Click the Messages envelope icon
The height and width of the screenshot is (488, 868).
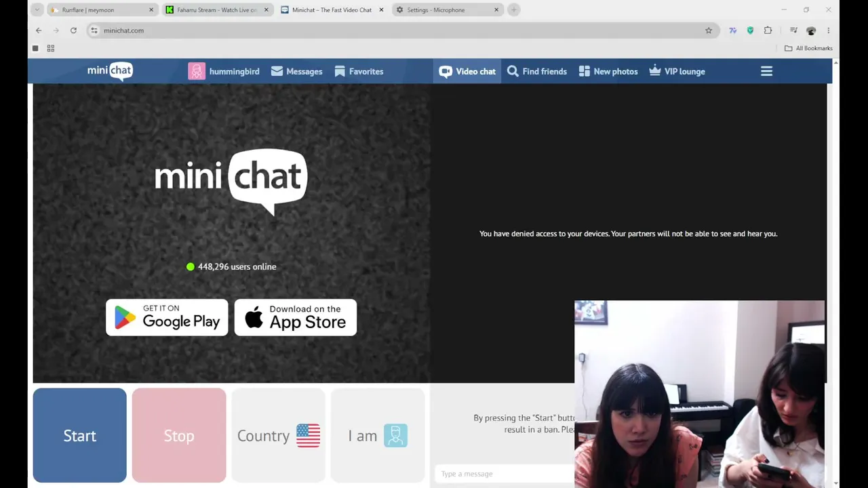pyautogui.click(x=277, y=71)
